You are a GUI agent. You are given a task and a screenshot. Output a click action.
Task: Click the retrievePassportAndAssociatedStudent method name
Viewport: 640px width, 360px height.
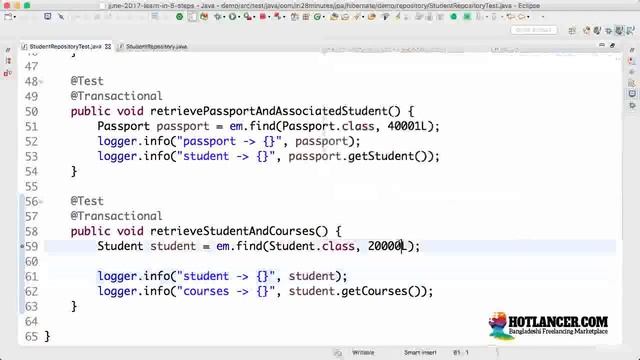269,111
